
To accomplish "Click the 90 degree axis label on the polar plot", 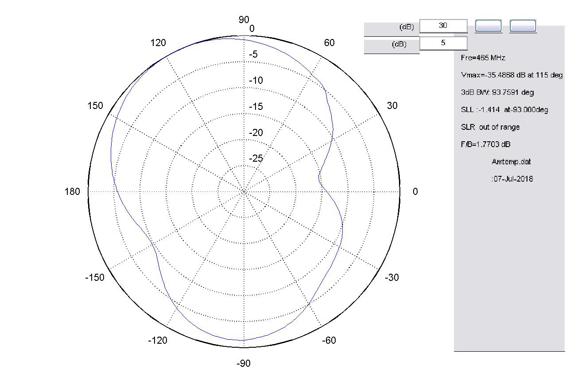I will pyautogui.click(x=243, y=20).
